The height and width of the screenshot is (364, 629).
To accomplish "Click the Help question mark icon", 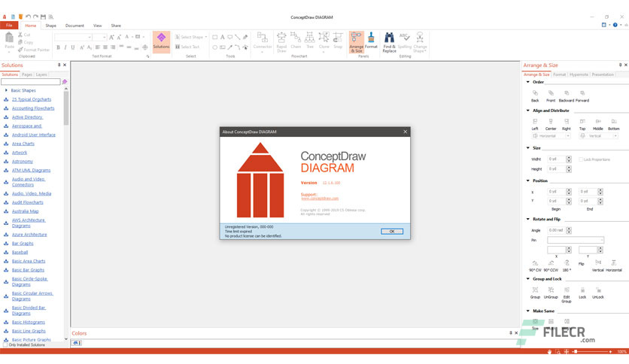I will (x=615, y=25).
